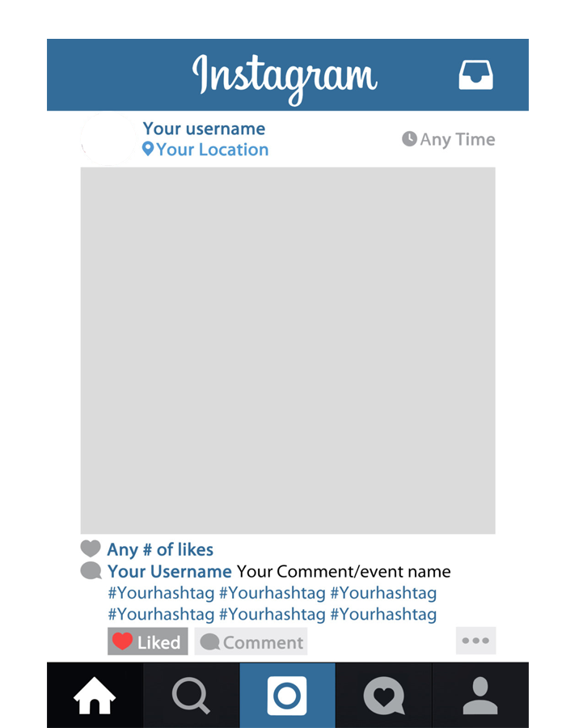Open the three dots more options

[x=475, y=641]
